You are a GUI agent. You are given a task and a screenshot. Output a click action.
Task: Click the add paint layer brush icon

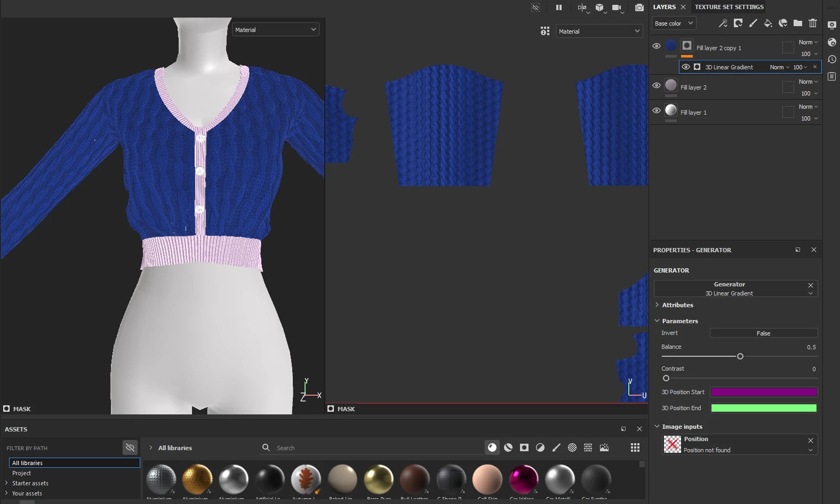coord(753,23)
